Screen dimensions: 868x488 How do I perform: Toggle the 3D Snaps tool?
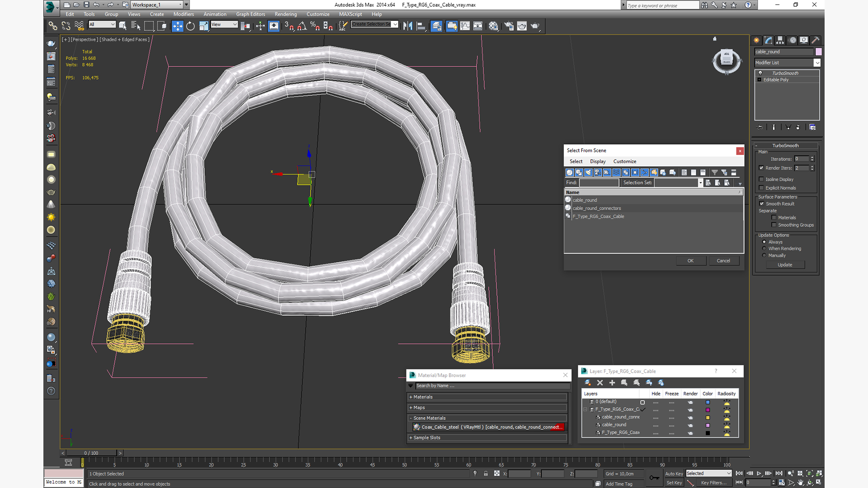[x=289, y=26]
